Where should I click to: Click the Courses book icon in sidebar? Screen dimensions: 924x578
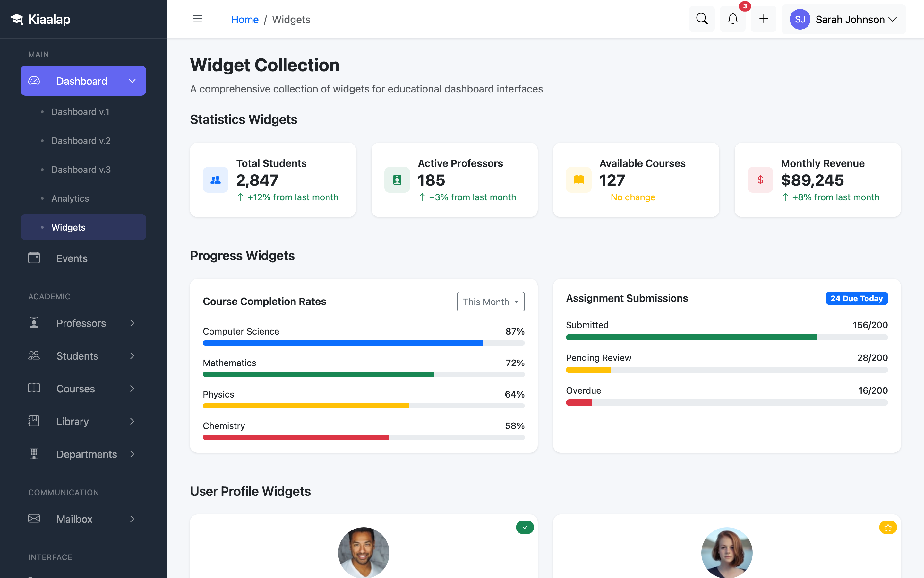pos(34,388)
